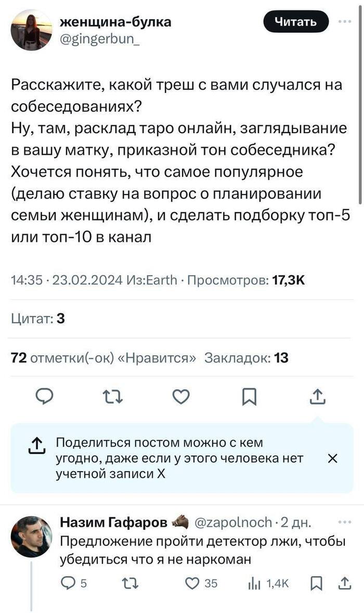Screen dimensions: 364x613
Task: Follow the author with the Читать button
Action: [296, 21]
